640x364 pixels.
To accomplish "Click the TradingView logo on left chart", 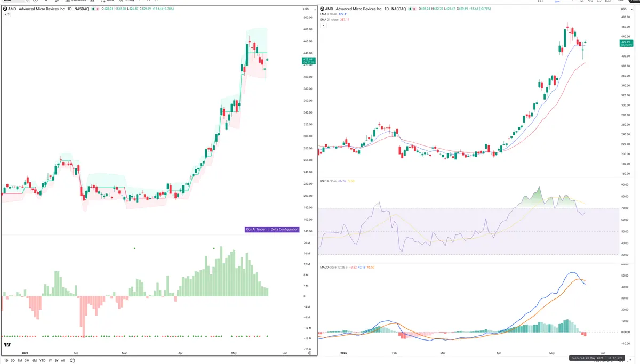I will [7, 345].
